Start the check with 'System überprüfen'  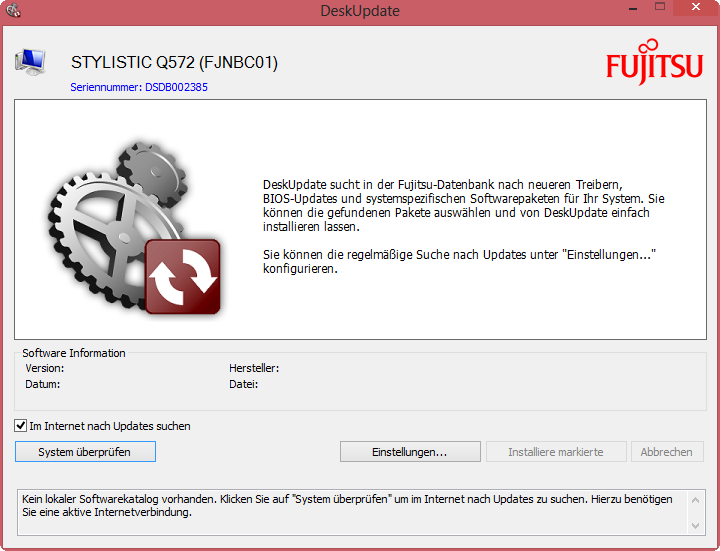pos(85,452)
